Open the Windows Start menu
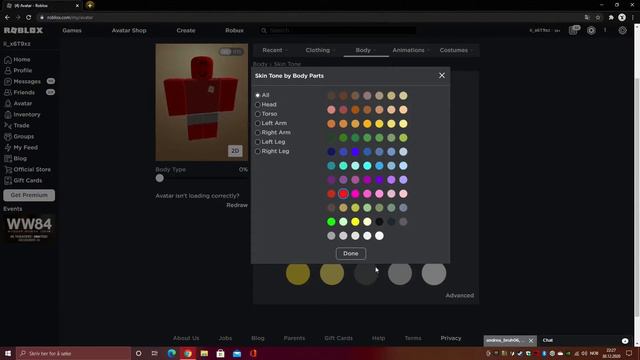This screenshot has height=360, width=640. [x=8, y=353]
